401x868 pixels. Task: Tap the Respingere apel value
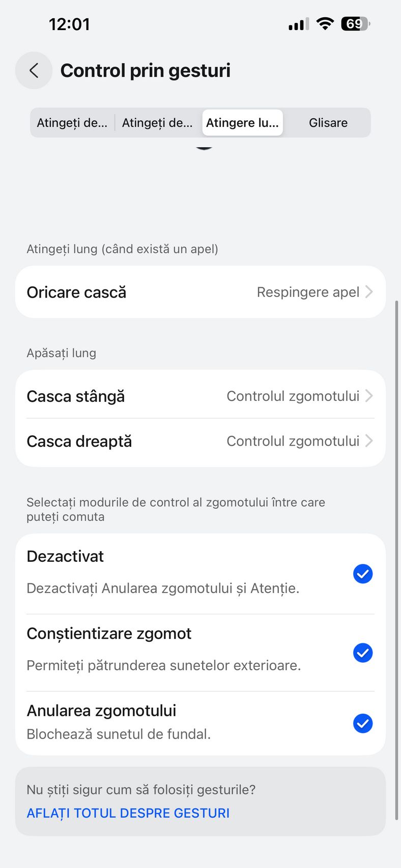click(308, 292)
